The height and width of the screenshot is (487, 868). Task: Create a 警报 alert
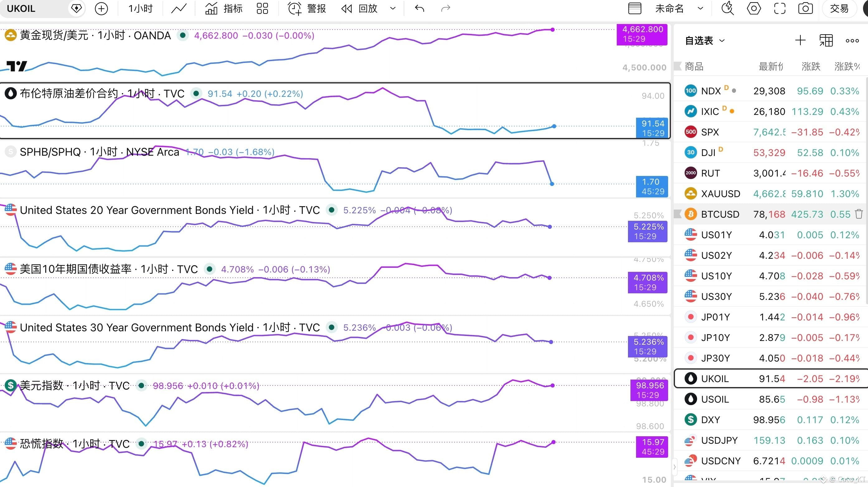click(307, 9)
